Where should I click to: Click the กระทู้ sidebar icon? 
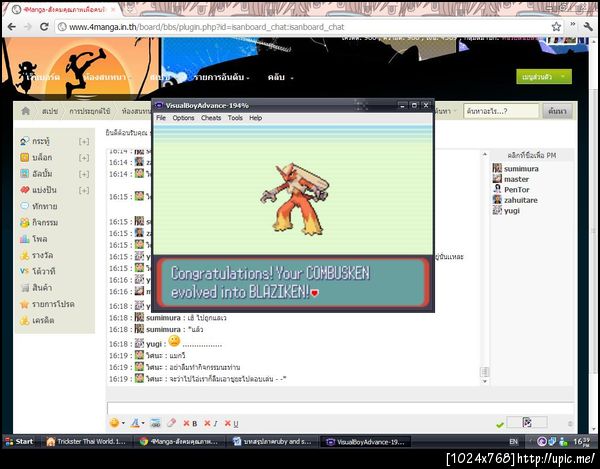click(x=24, y=141)
